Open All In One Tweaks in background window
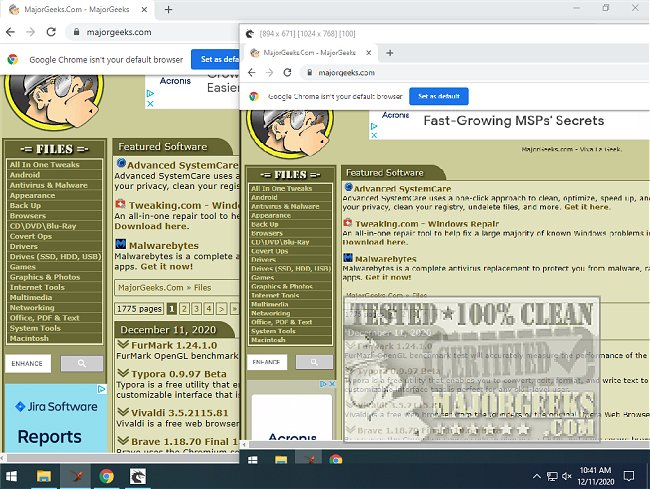Screen dimensions: 650x489 pyautogui.click(x=54, y=165)
